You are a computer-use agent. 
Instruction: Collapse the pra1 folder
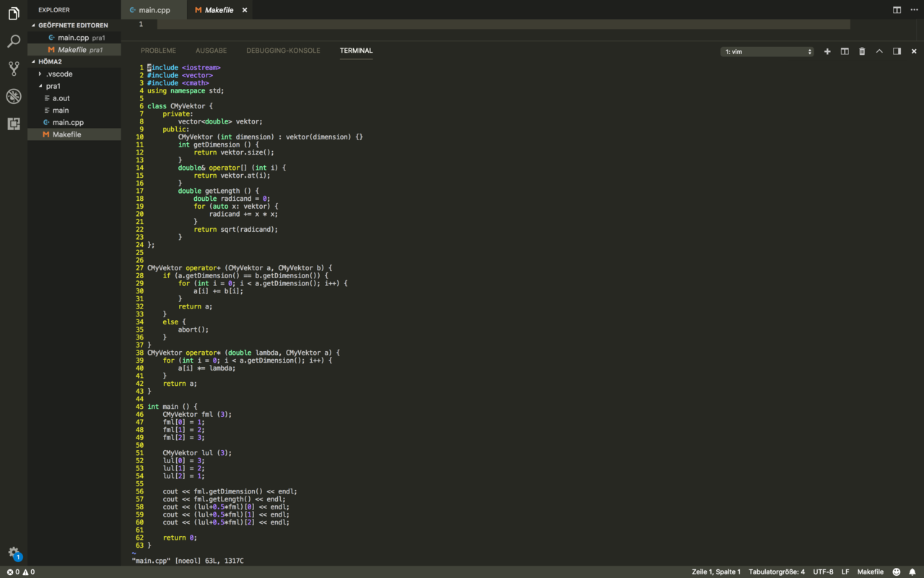coord(53,86)
